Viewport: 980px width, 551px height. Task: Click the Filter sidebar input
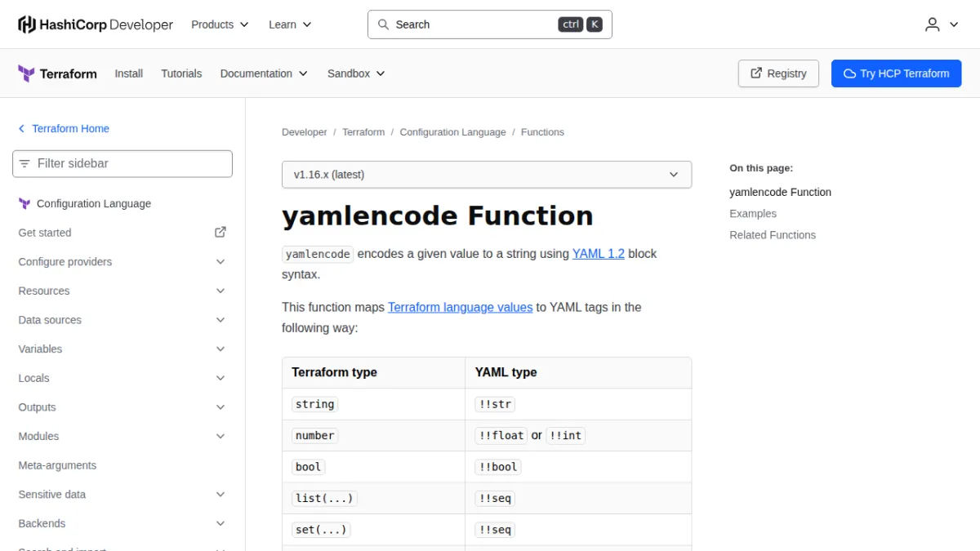(x=122, y=163)
